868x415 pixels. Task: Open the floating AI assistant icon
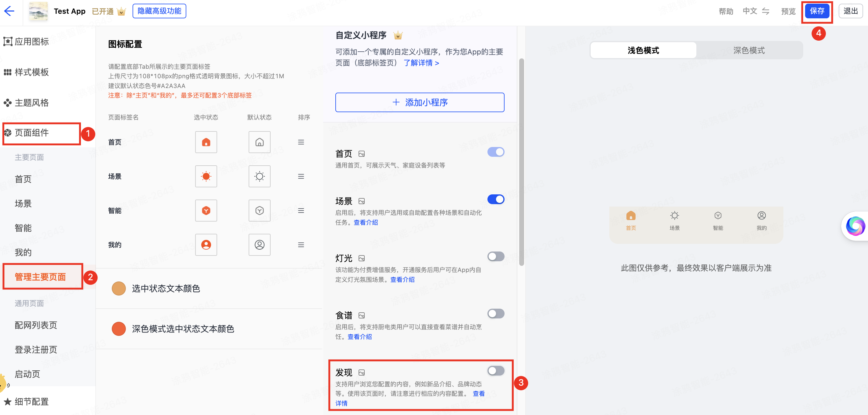click(855, 226)
